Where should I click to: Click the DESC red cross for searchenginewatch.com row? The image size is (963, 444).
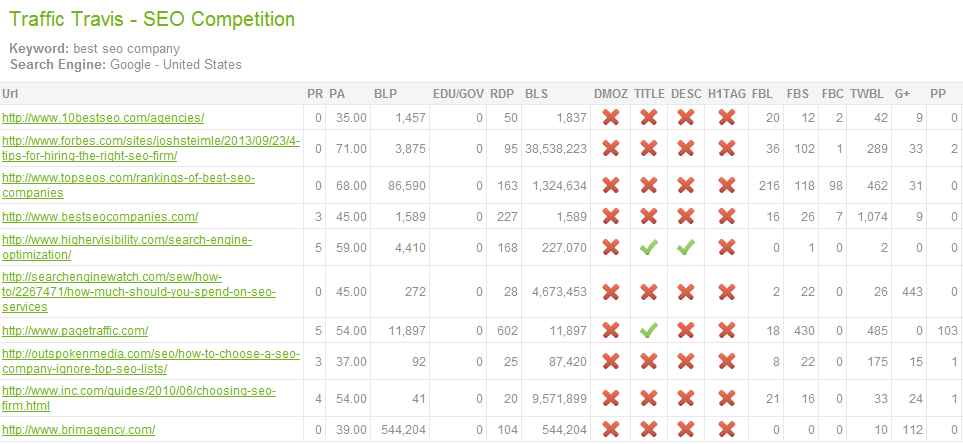click(686, 292)
